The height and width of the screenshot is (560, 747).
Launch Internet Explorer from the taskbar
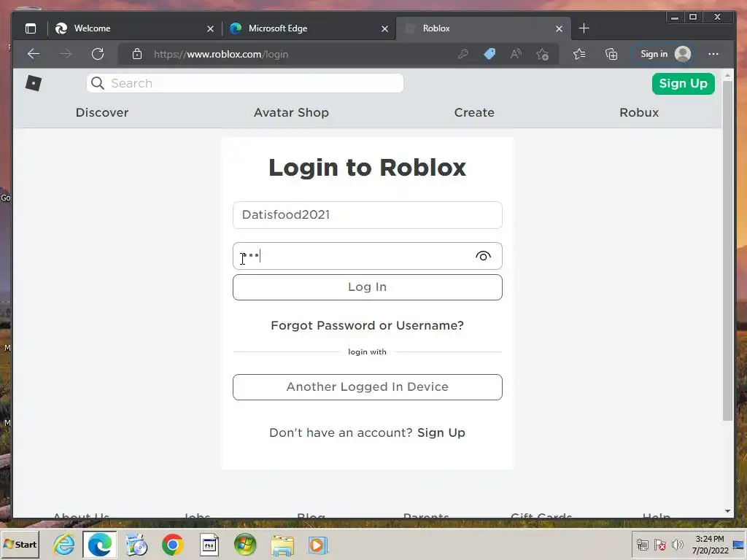tap(64, 545)
